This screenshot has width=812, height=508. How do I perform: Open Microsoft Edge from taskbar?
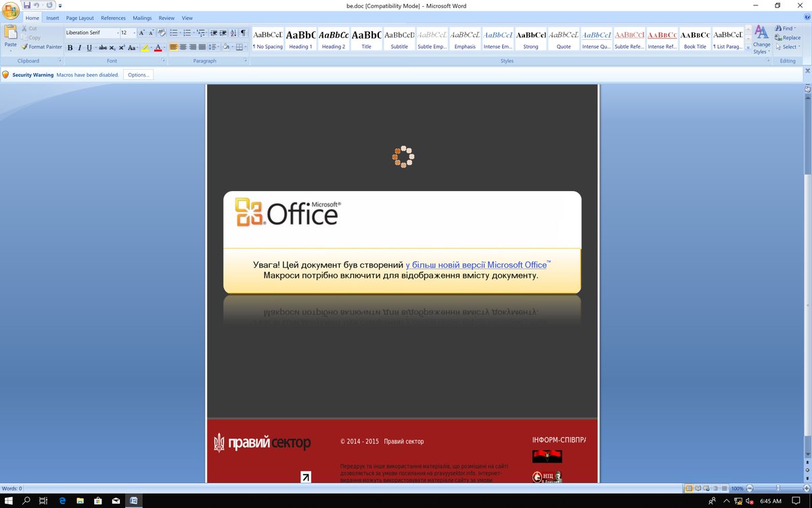pyautogui.click(x=62, y=501)
